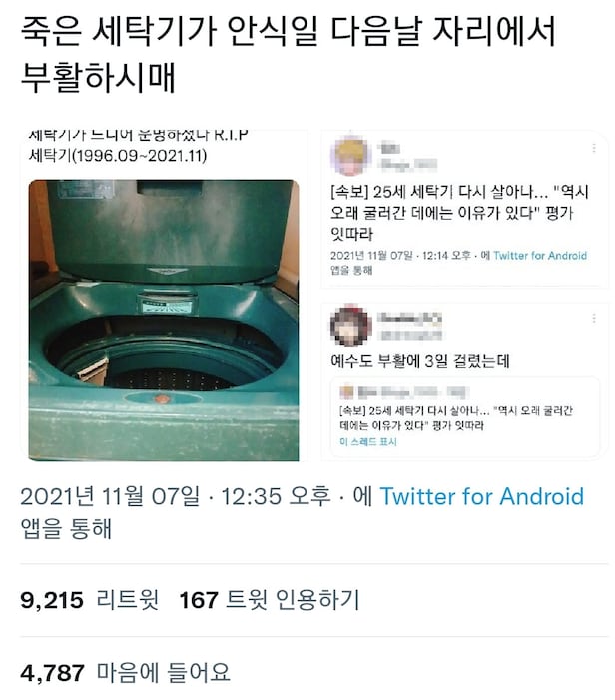Open the pixelated dark-haired profile avatar
Viewport: 615px width, 700px height.
pyautogui.click(x=351, y=325)
